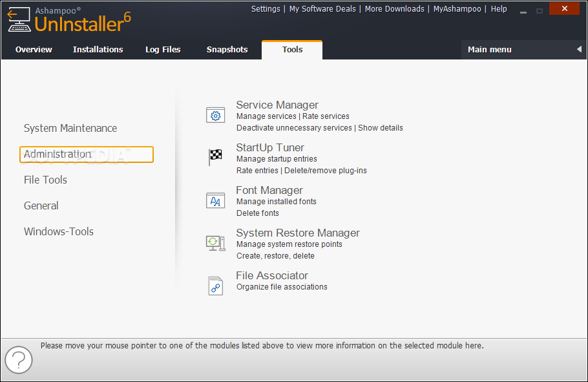Select the Administration category
Viewport: 588px width, 382px height.
pos(87,154)
